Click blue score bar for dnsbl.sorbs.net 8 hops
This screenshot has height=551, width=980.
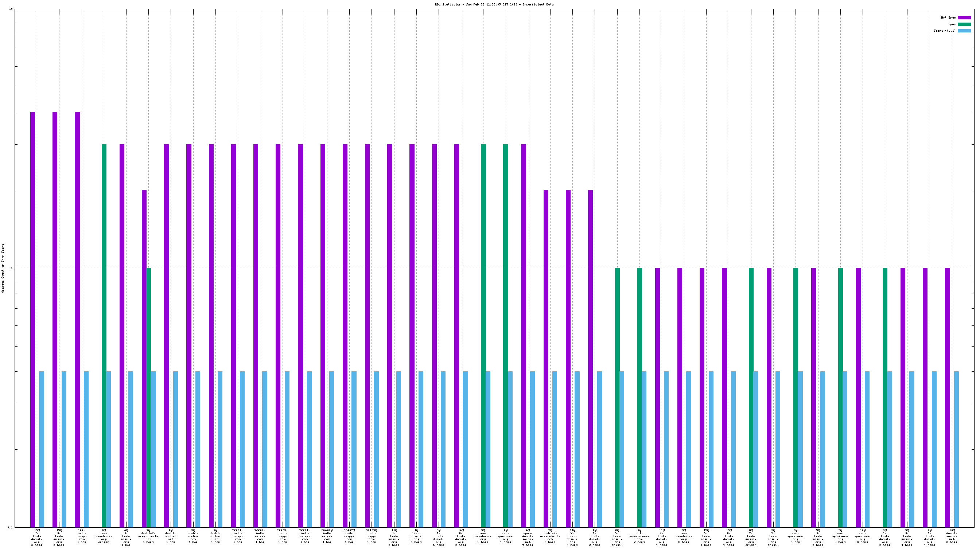coord(956,449)
